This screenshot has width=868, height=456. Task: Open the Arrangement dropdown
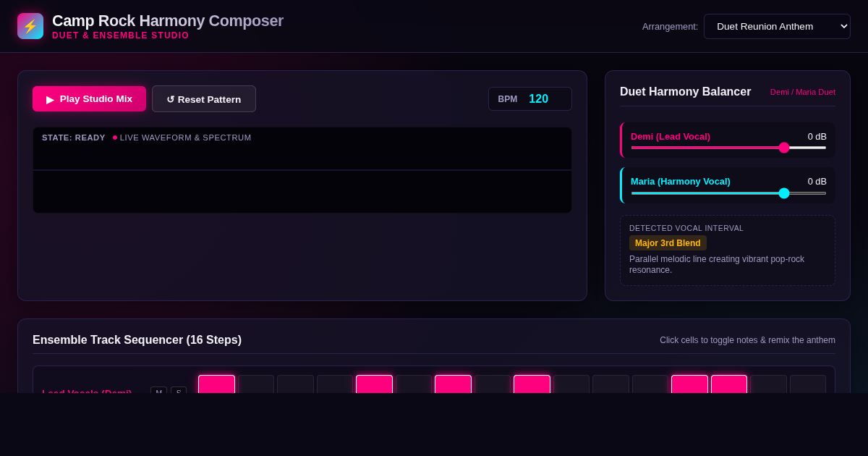777,26
